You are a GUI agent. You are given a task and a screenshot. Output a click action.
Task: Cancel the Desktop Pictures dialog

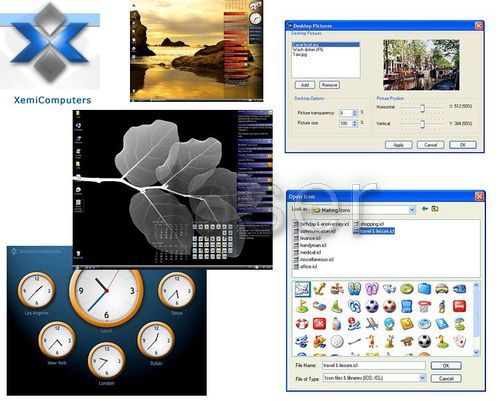431,145
